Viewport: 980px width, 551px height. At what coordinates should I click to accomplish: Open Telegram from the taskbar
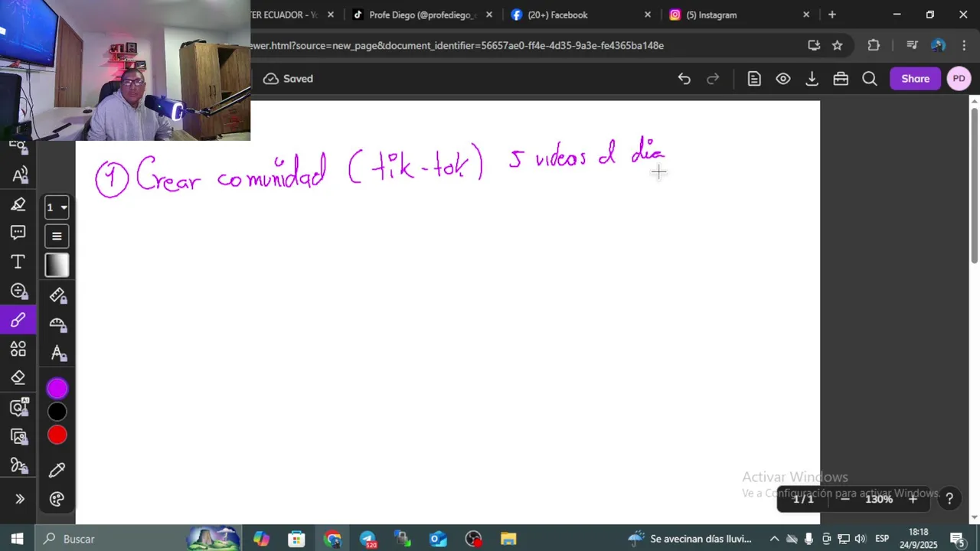pyautogui.click(x=368, y=539)
